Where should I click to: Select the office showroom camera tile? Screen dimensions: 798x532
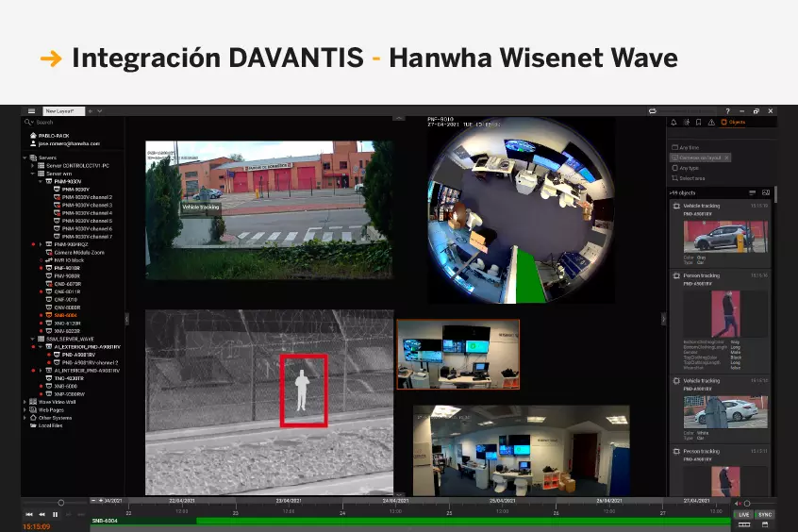(x=521, y=451)
